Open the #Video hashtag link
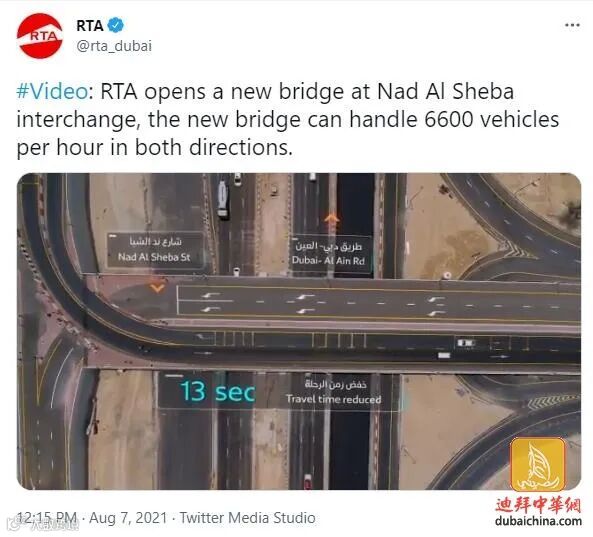 52,92
